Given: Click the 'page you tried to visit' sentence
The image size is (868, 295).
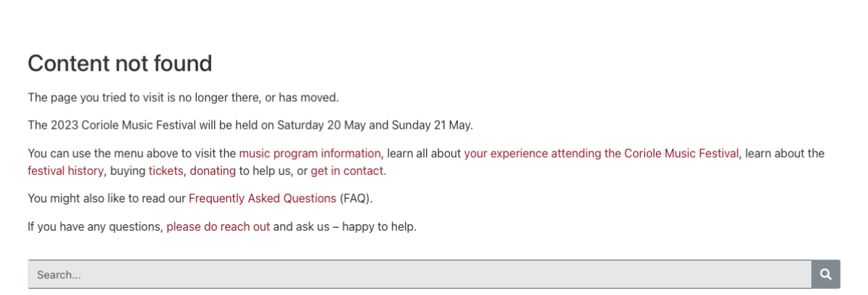Looking at the screenshot, I should click(183, 98).
